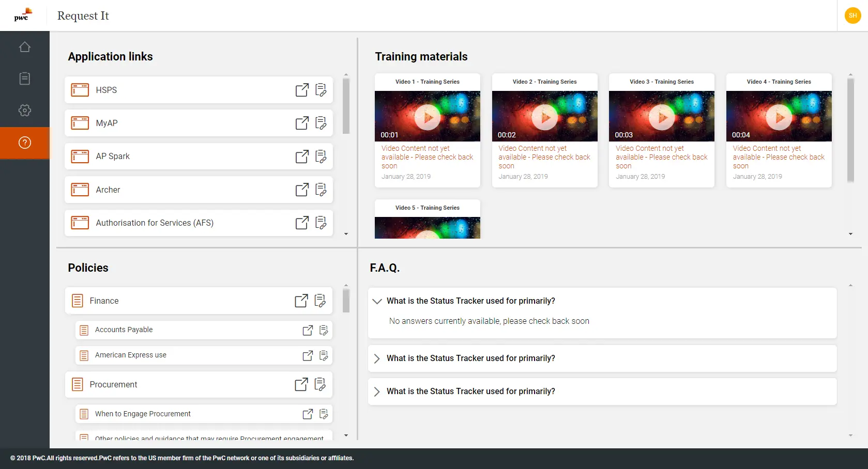
Task: Expand the second Status Tracker FAQ question
Action: 377,358
